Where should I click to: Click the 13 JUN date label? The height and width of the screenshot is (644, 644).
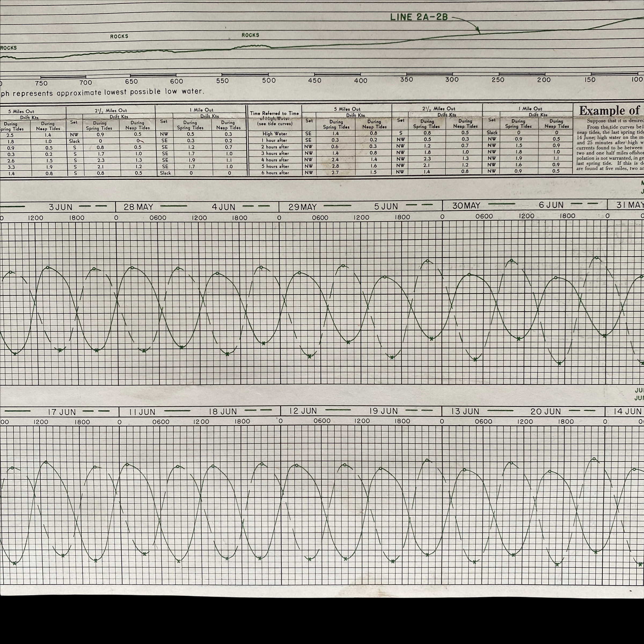tap(465, 411)
